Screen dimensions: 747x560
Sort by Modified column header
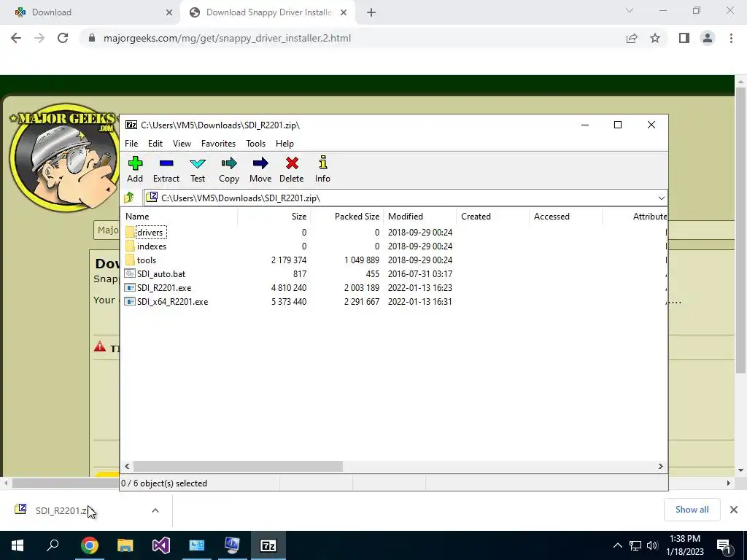click(419, 216)
